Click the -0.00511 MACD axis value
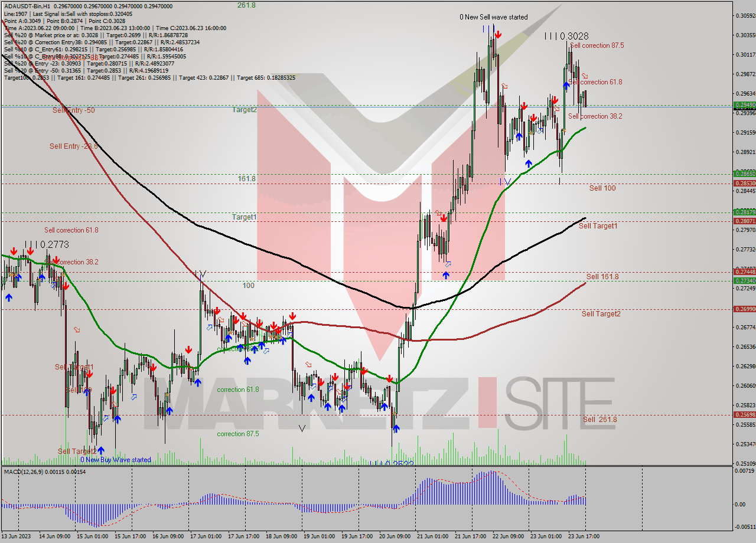Screen dimensions: 756x543 (x=744, y=527)
